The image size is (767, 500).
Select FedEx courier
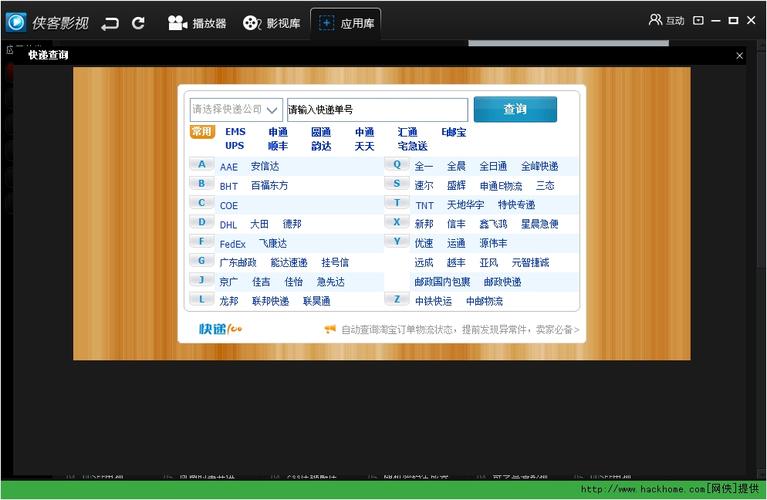[232, 244]
